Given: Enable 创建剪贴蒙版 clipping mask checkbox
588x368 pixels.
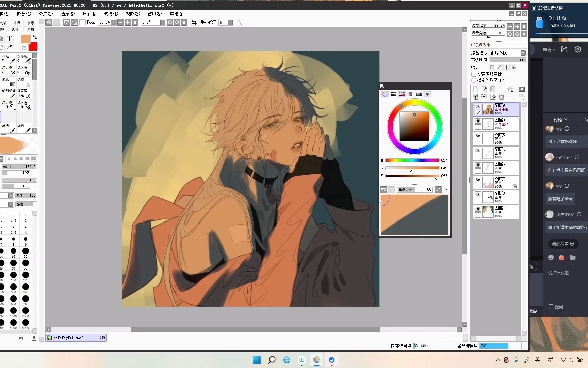Looking at the screenshot, I should (474, 74).
